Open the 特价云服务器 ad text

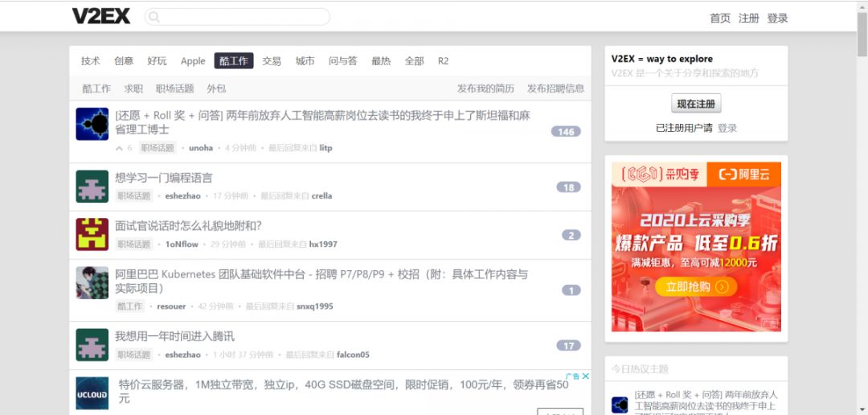343,391
